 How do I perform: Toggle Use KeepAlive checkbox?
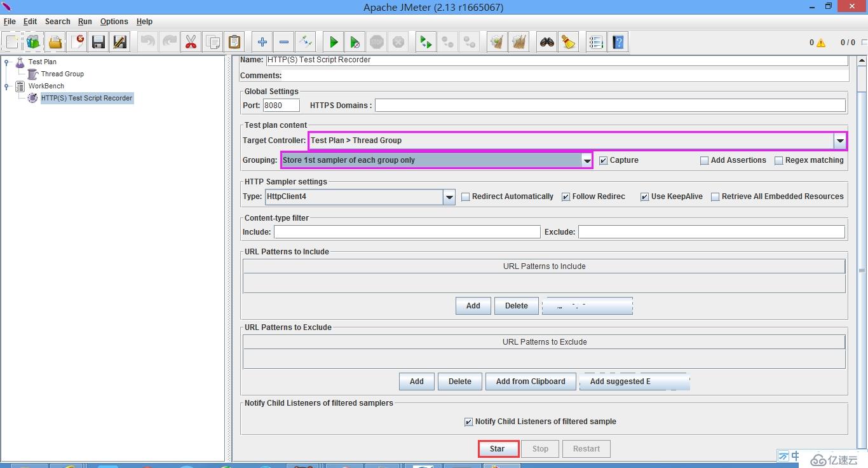[x=644, y=196]
